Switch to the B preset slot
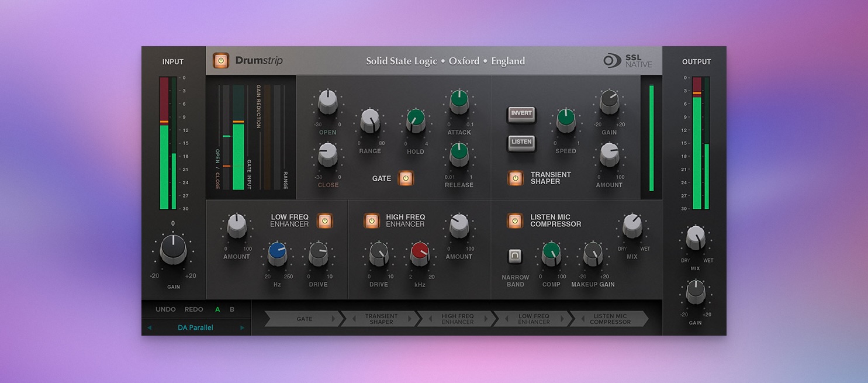868x383 pixels. pyautogui.click(x=232, y=309)
